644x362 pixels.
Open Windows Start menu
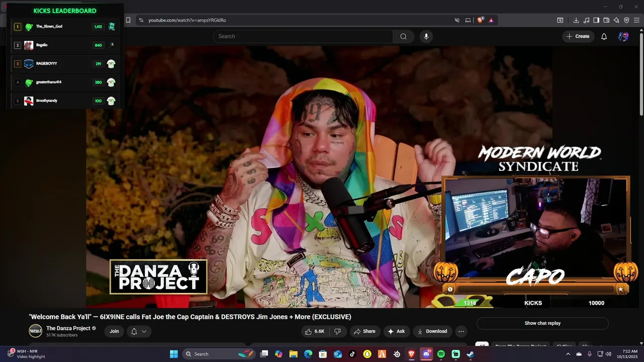tap(174, 354)
